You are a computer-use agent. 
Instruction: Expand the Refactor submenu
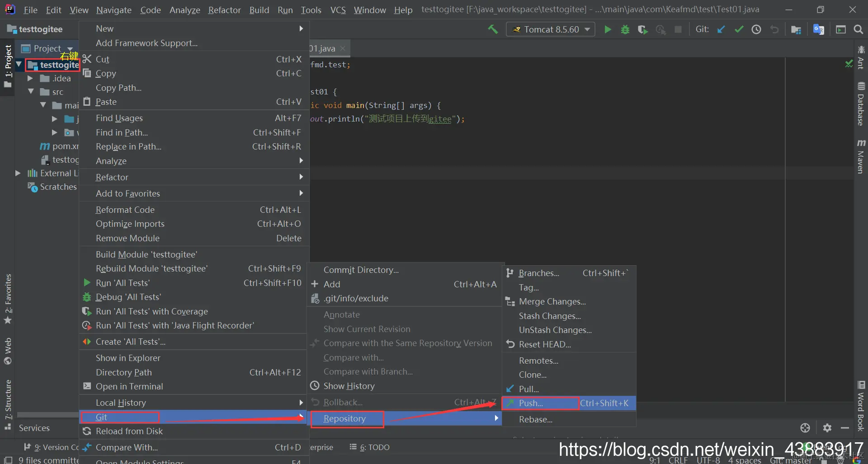pos(194,177)
